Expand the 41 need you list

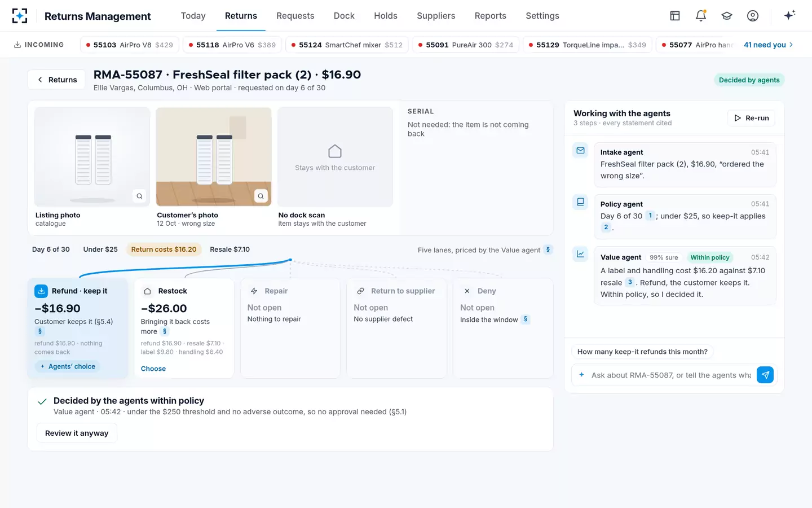(x=768, y=45)
